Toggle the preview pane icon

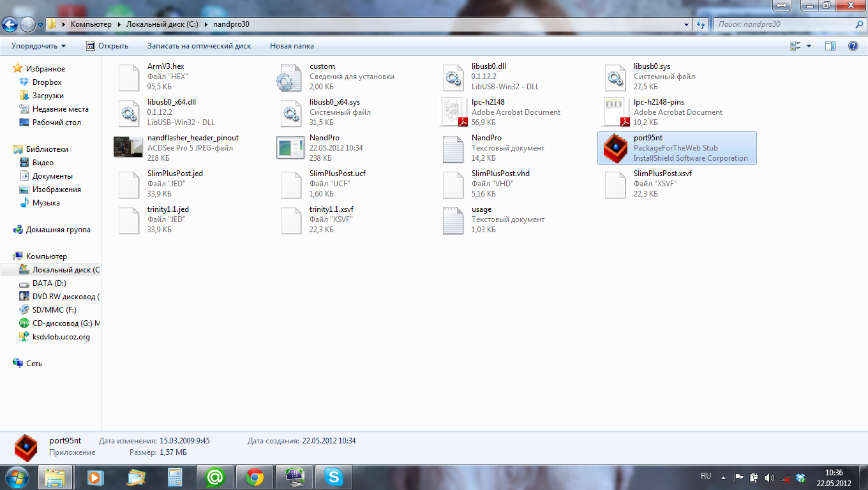830,46
